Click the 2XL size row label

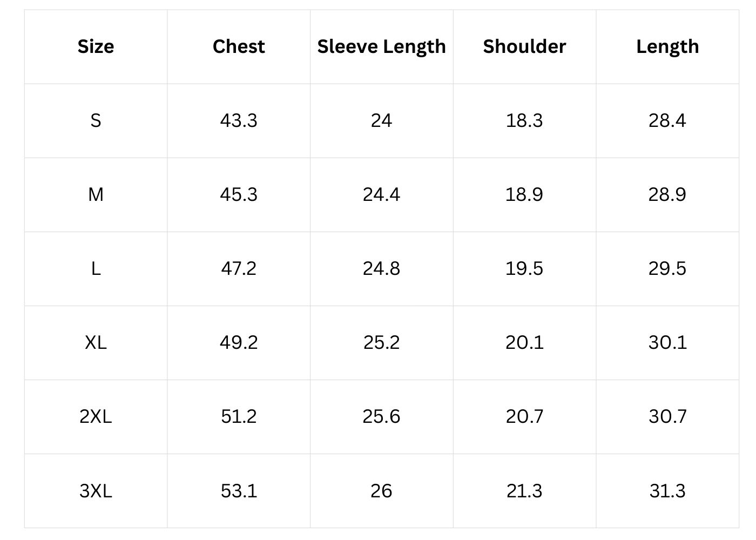96,416
